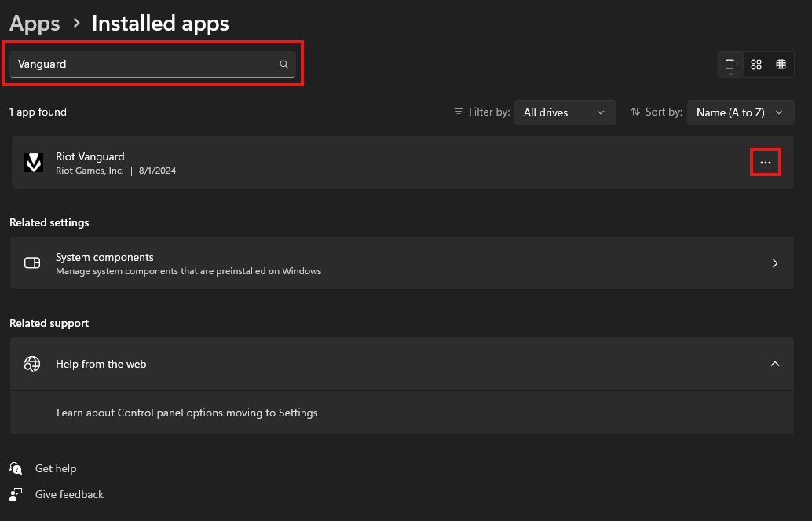Select the Riot Vanguard app entry name
Screen dimensions: 812x521
point(90,156)
